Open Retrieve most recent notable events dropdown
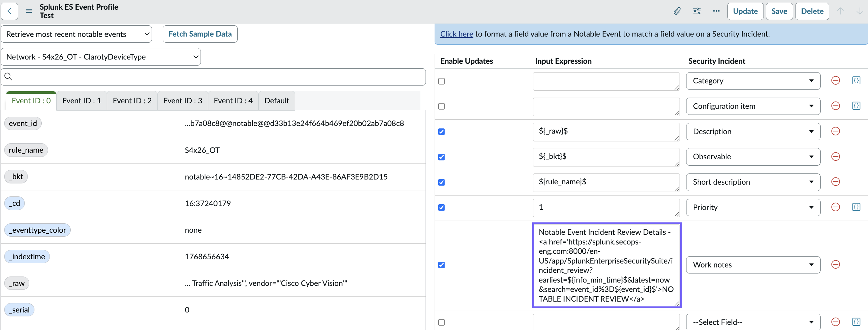868x330 pixels. tap(76, 34)
